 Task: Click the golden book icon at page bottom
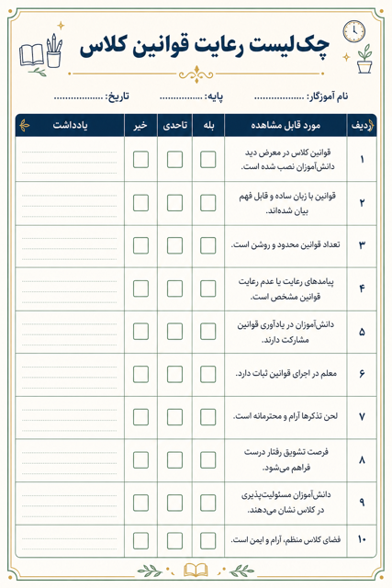point(196,571)
